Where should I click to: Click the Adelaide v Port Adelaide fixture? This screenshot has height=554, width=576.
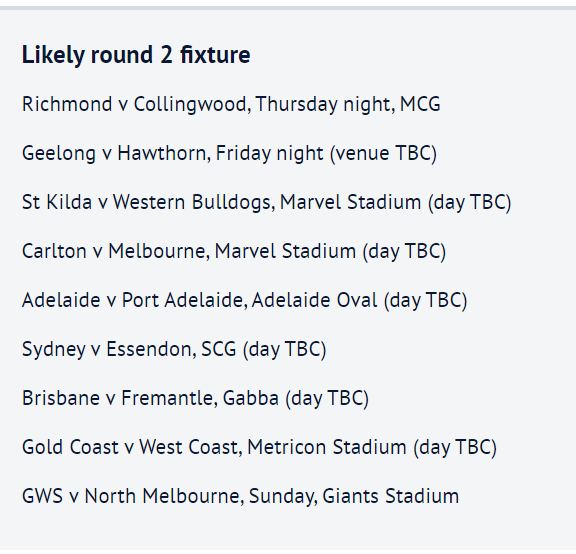tap(244, 300)
